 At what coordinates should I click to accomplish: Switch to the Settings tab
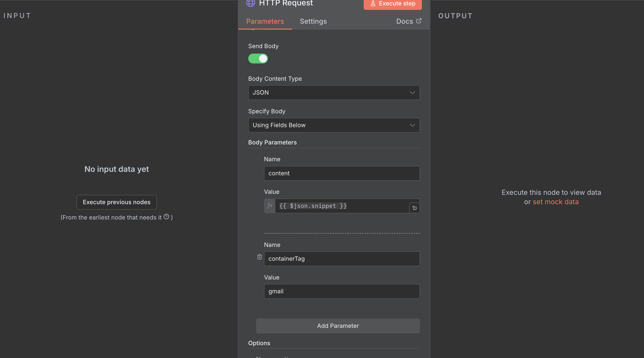pyautogui.click(x=313, y=21)
